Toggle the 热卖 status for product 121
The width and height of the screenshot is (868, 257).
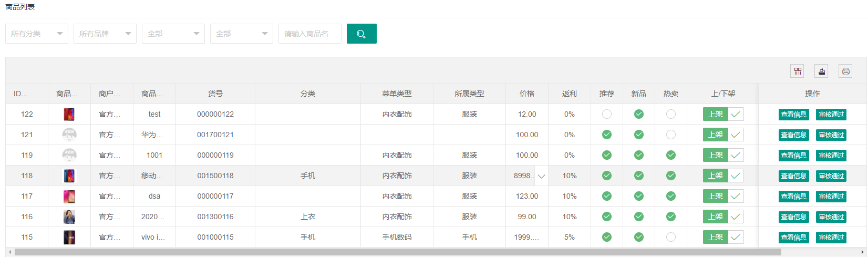[671, 135]
